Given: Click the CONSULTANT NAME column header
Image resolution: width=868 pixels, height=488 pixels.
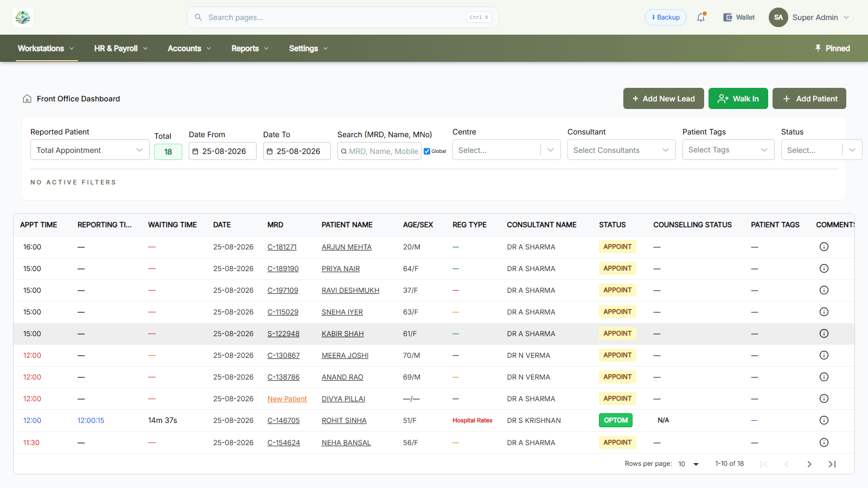Looking at the screenshot, I should pyautogui.click(x=541, y=224).
